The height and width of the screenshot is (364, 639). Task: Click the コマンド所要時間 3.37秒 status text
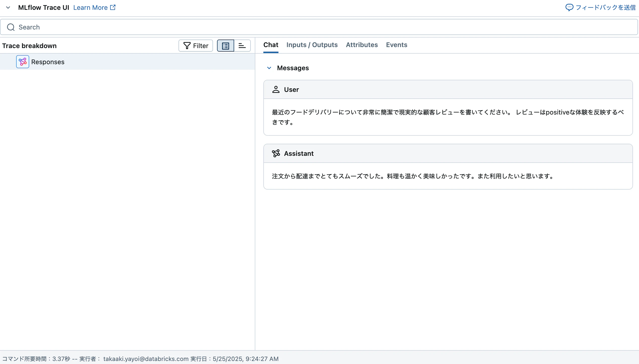click(36, 359)
